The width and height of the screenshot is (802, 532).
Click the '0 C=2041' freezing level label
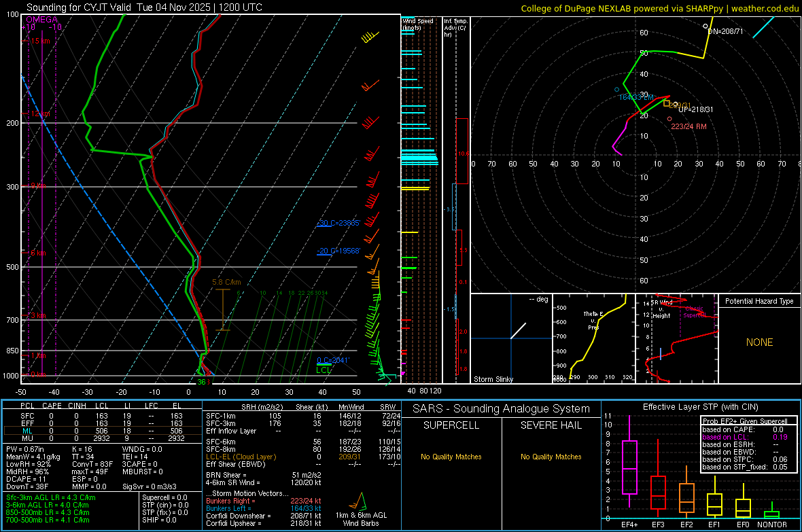pyautogui.click(x=333, y=360)
